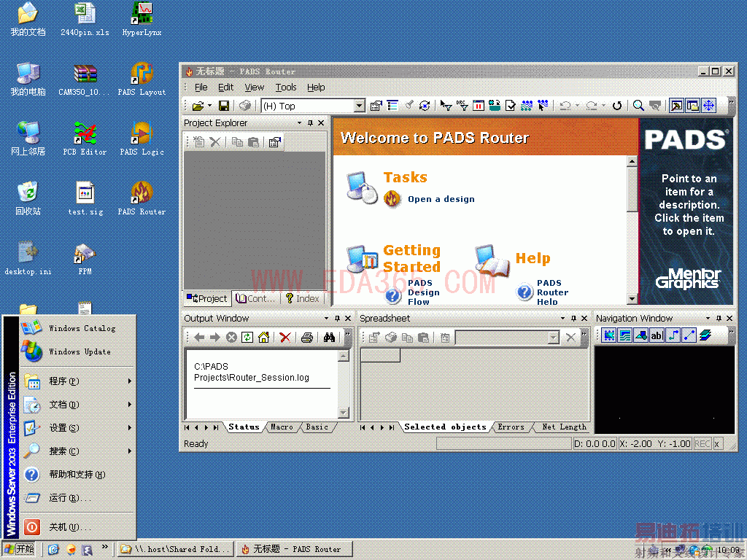Click the Properties icon in Spreadsheet toolbar
The image size is (747, 560).
pyautogui.click(x=374, y=338)
